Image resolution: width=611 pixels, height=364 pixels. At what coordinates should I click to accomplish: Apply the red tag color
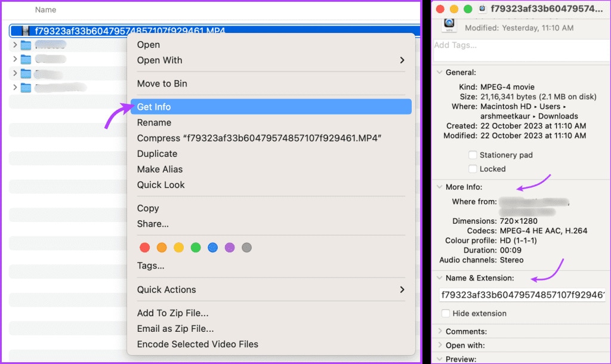click(144, 248)
